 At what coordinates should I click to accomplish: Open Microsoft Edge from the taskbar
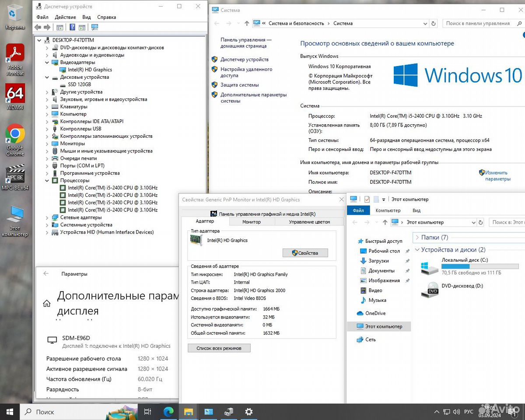[x=168, y=412]
